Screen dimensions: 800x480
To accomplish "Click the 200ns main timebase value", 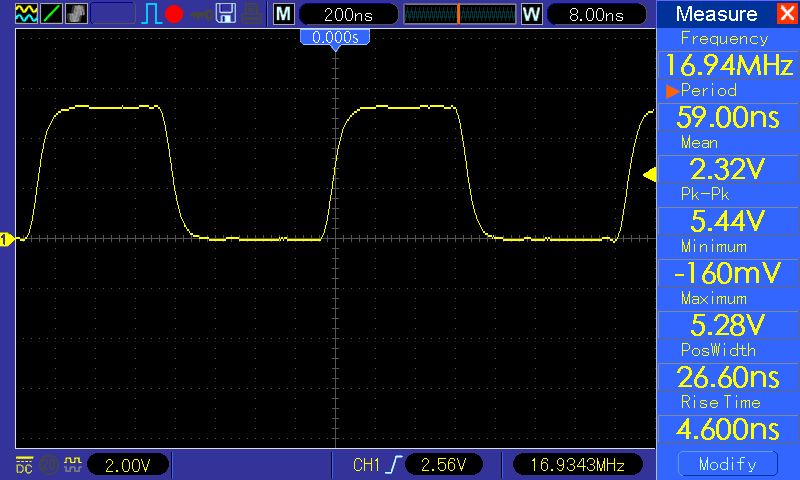I will pos(348,15).
